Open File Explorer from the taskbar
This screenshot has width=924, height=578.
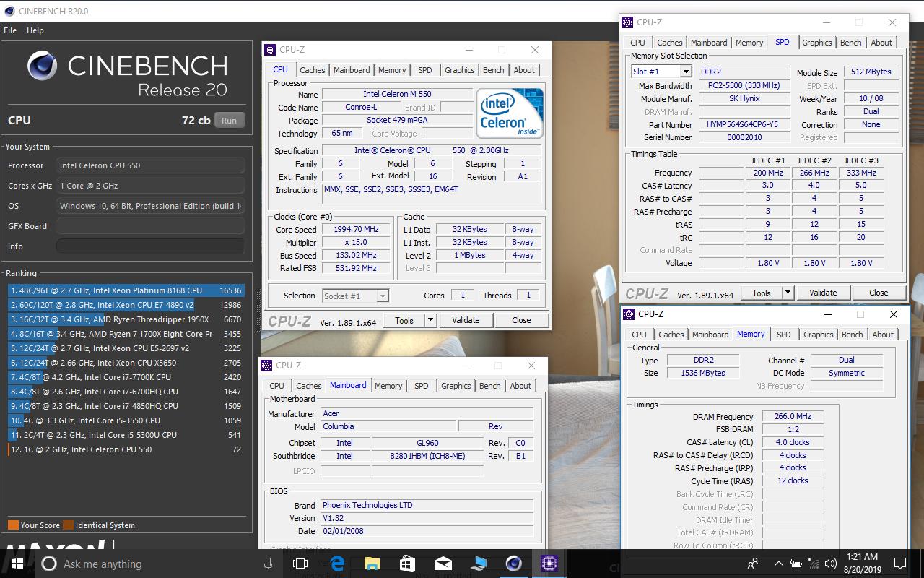pyautogui.click(x=372, y=564)
